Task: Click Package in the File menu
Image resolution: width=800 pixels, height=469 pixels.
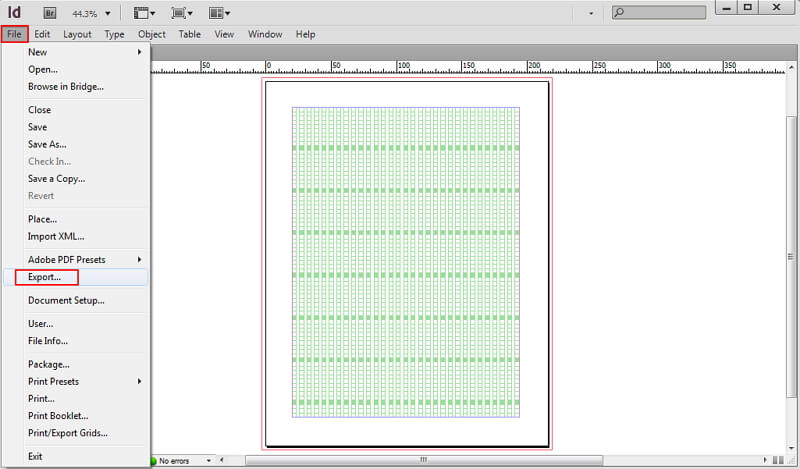Action: pos(48,365)
